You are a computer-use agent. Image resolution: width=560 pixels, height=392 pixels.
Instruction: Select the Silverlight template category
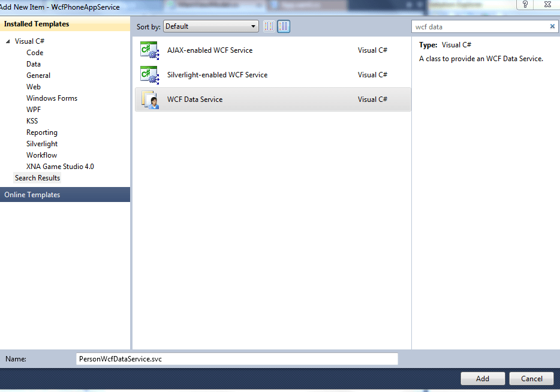point(42,144)
